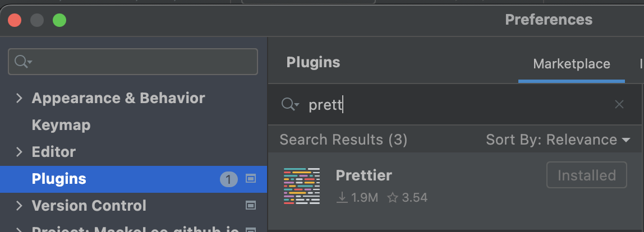Click the Prettier star rating icon
This screenshot has height=232, width=644.
point(393,197)
